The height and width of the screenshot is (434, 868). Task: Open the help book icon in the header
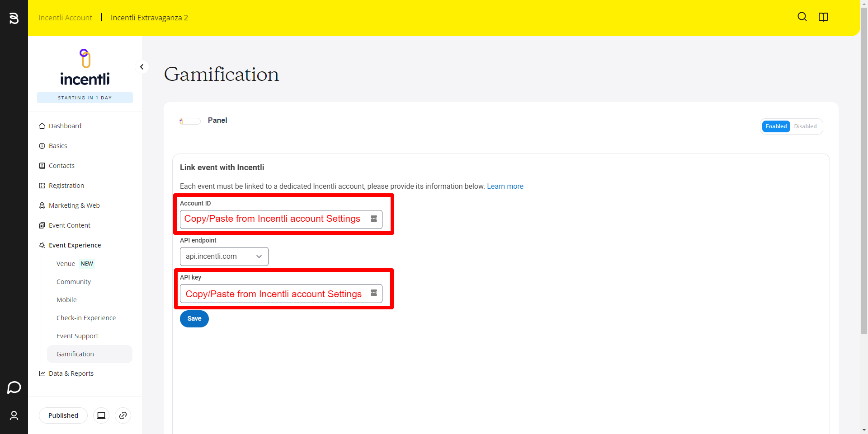pyautogui.click(x=823, y=17)
